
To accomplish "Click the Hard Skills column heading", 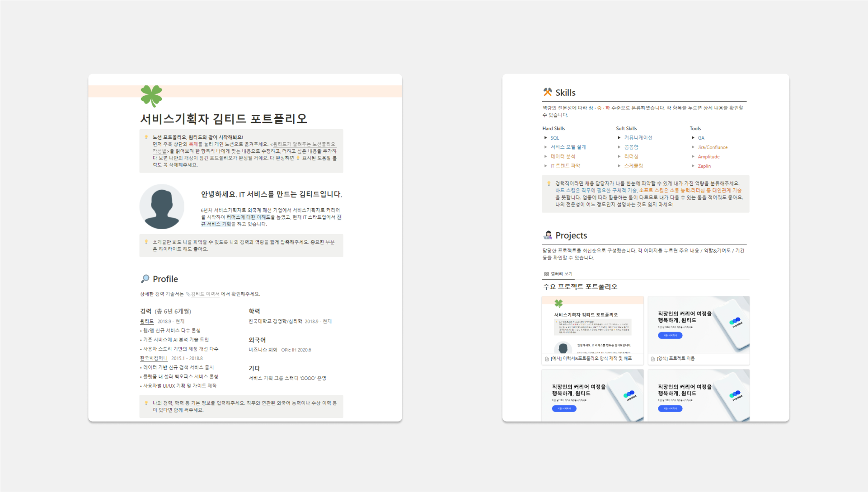I will tap(554, 128).
